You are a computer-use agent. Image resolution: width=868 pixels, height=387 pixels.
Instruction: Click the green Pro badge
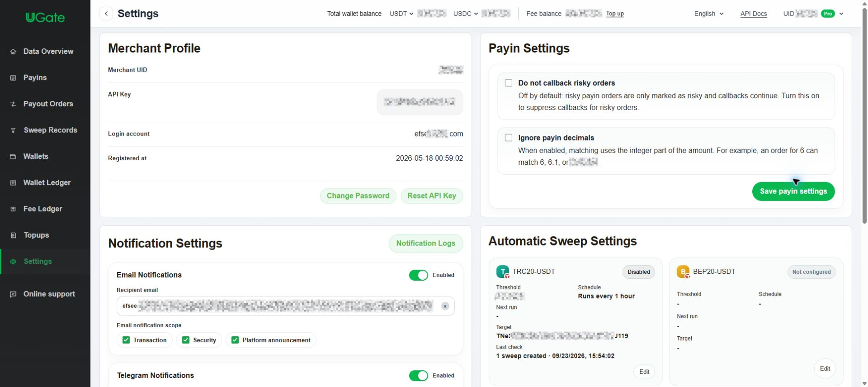[828, 14]
